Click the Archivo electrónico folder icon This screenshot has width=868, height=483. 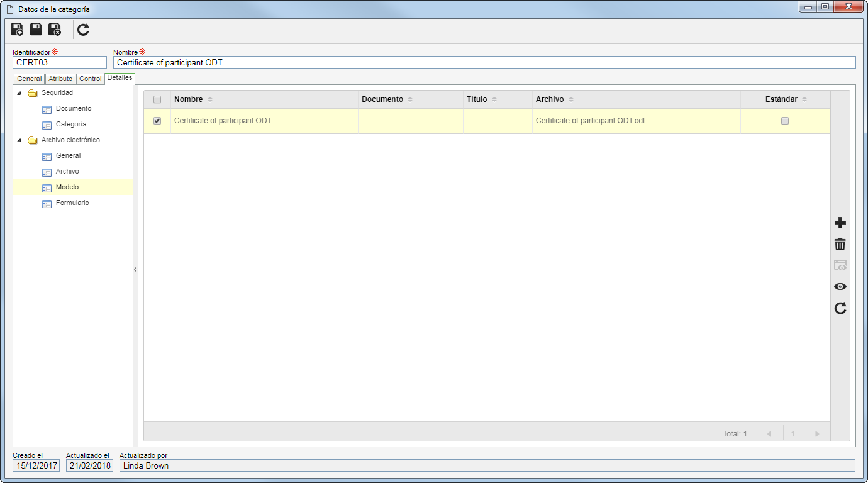click(33, 140)
